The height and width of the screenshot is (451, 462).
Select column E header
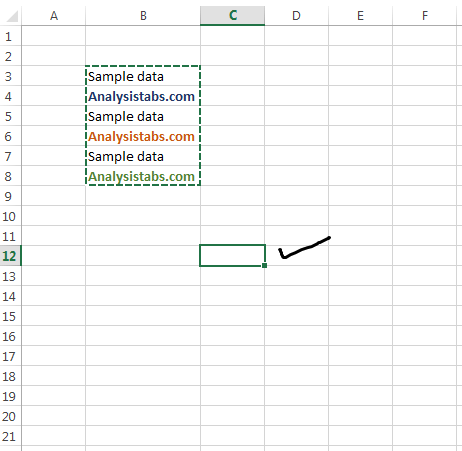(360, 16)
